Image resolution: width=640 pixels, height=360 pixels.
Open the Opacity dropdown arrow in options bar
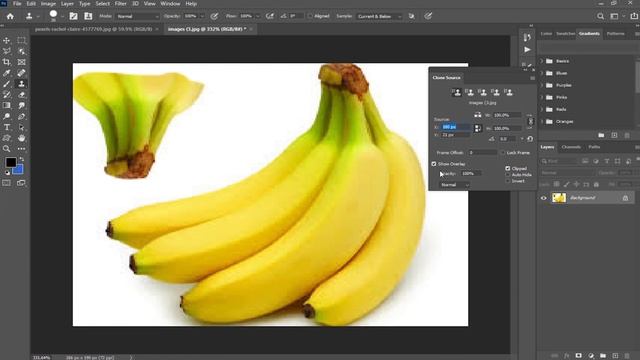202,16
